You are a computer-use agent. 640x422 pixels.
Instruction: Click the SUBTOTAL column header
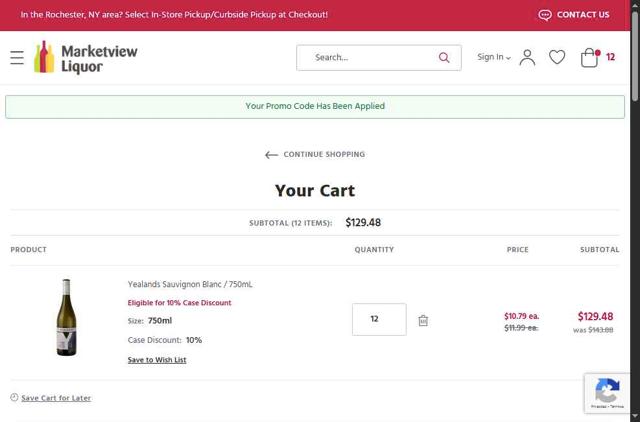pyautogui.click(x=600, y=250)
